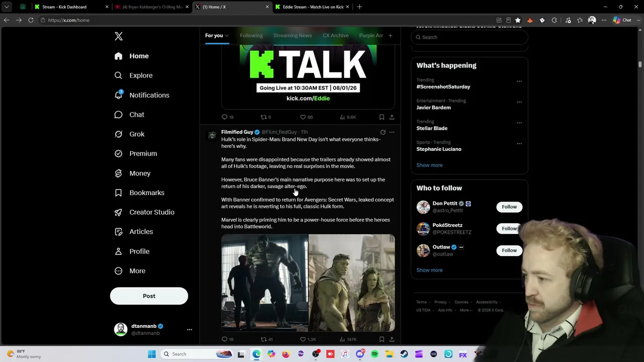This screenshot has width=644, height=362.
Task: Open the left Hulk image thumbnail
Action: point(265,283)
